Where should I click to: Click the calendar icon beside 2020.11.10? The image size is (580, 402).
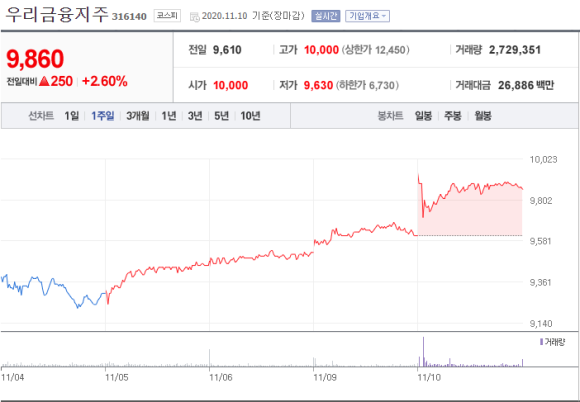(x=195, y=17)
